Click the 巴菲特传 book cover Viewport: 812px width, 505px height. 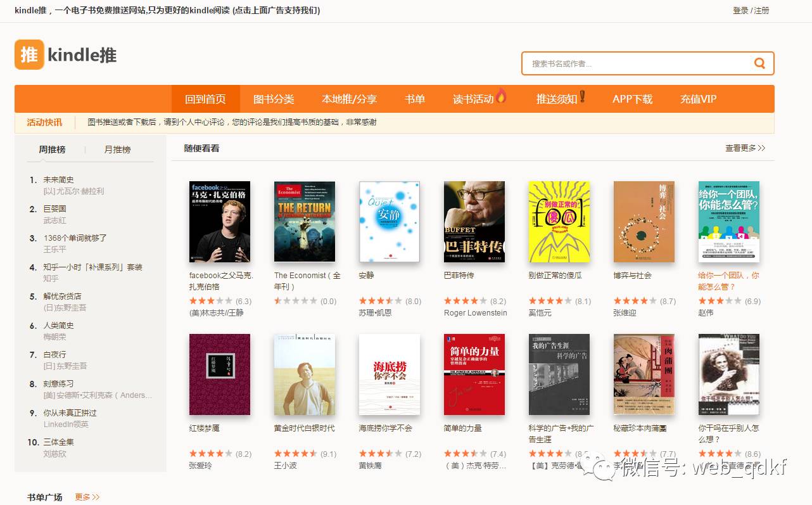click(x=474, y=222)
